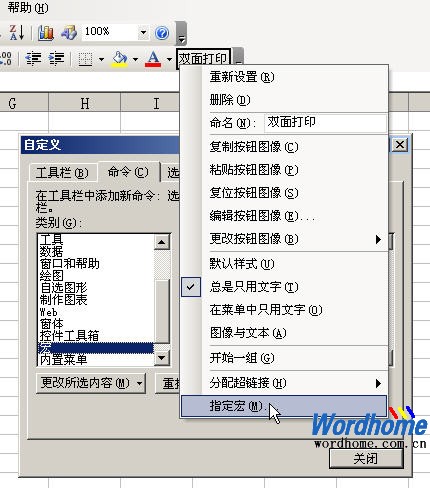This screenshot has width=430, height=488.
Task: Select 粘贴按钮图像(P) menu entry
Action: [285, 170]
